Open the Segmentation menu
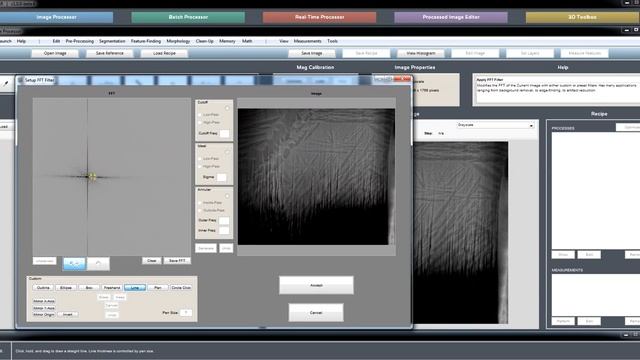This screenshot has height=360, width=640. tap(112, 41)
